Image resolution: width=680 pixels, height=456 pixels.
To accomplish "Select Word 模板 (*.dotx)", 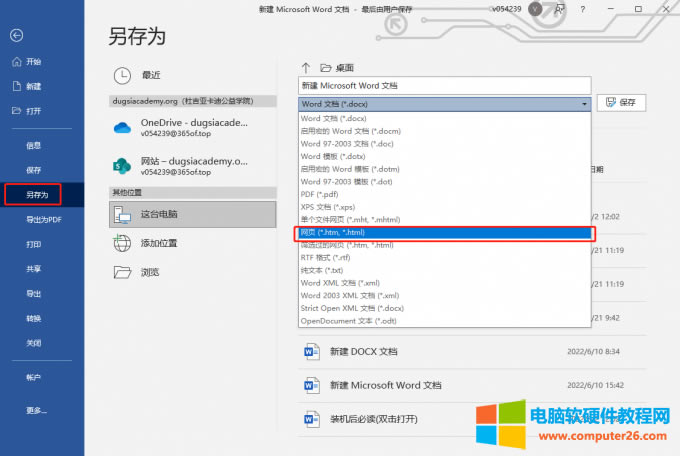I will pos(445,156).
